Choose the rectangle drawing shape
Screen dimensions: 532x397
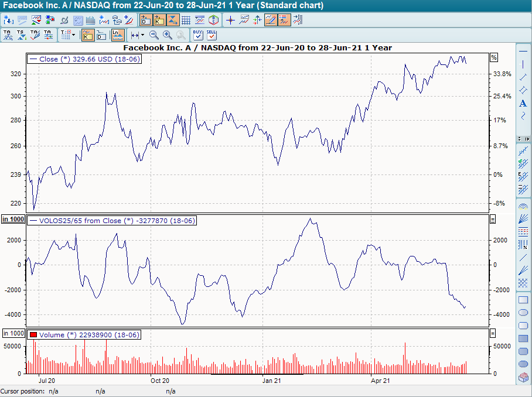tap(523, 300)
